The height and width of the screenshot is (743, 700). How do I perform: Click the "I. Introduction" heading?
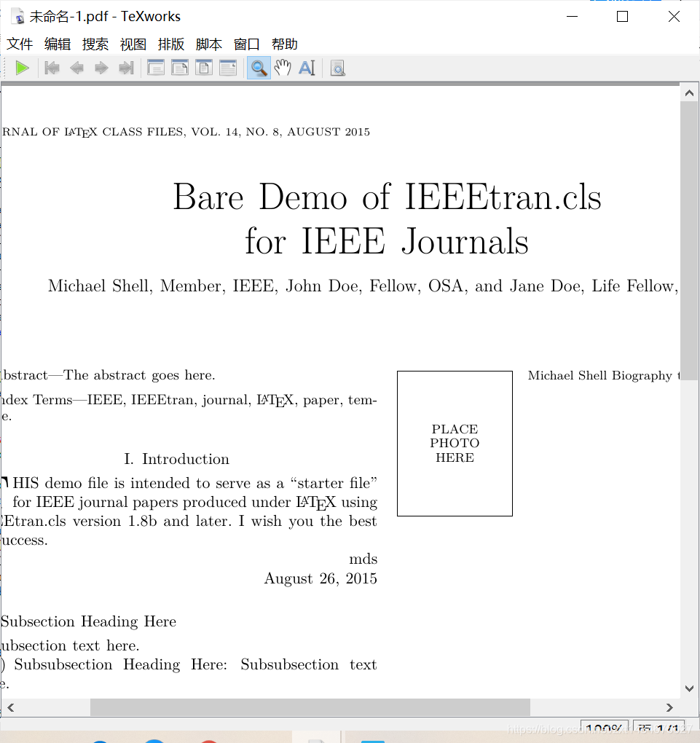[x=177, y=459]
